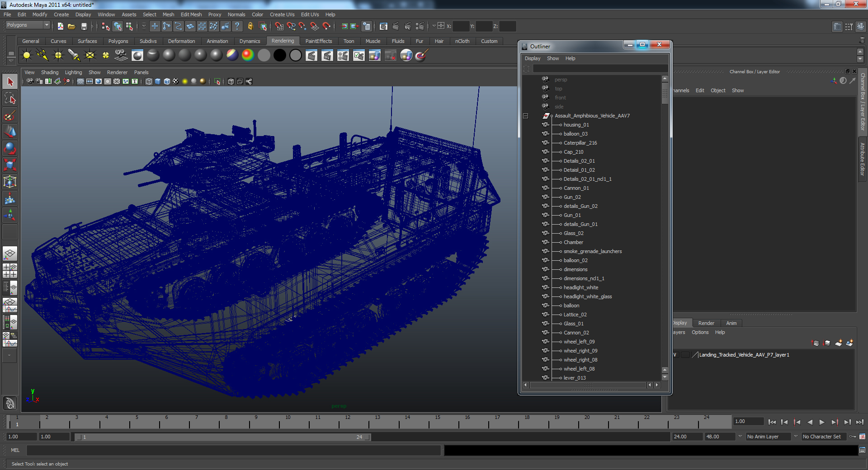Image resolution: width=868 pixels, height=470 pixels.
Task: Switch to four view layout
Action: [x=10, y=270]
